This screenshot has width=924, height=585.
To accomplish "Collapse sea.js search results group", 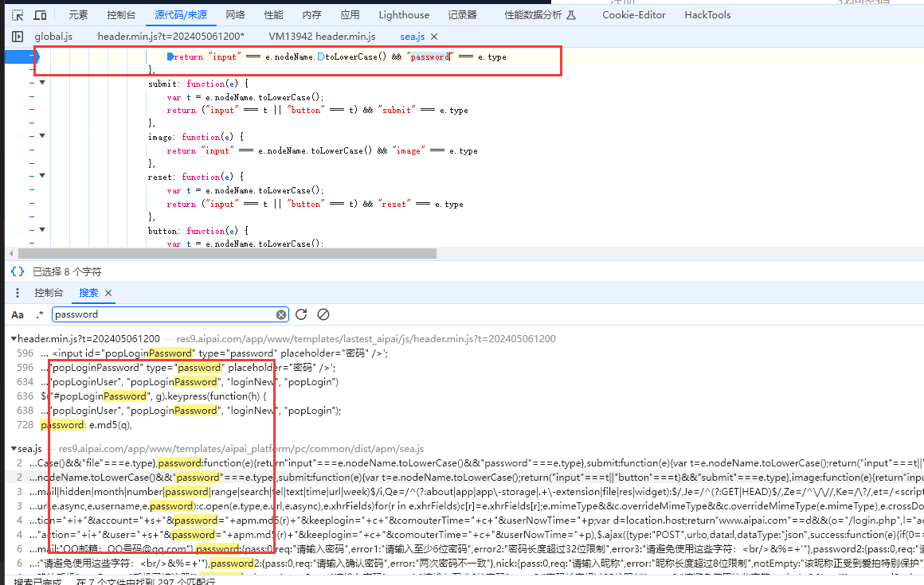I will point(14,449).
